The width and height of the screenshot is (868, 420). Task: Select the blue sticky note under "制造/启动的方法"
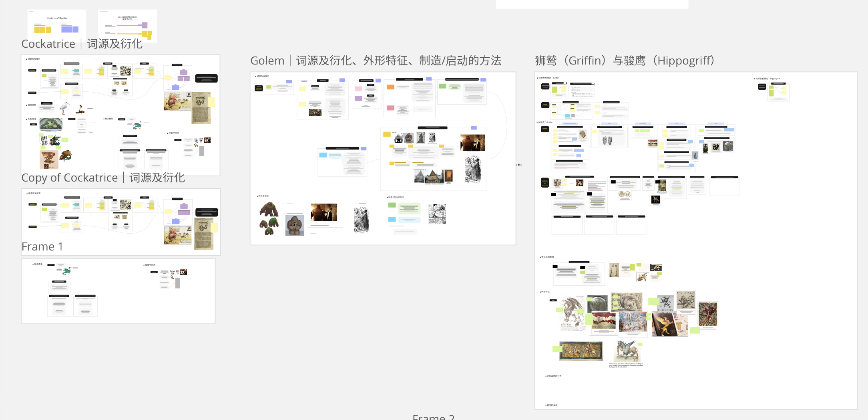pyautogui.click(x=392, y=219)
